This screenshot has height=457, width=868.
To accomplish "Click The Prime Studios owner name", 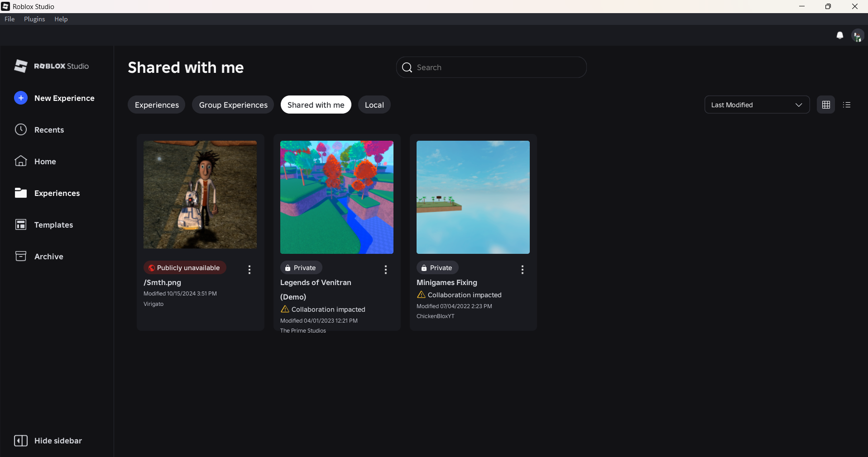I will pyautogui.click(x=303, y=331).
